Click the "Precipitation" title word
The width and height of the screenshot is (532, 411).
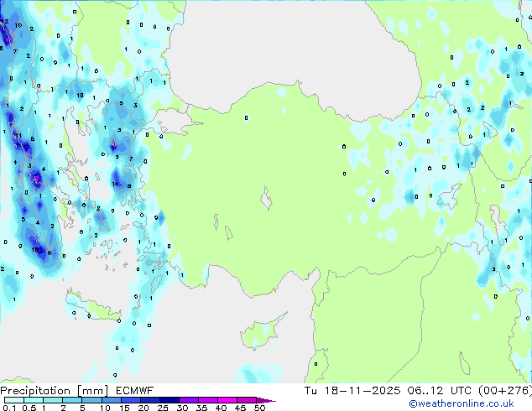pos(35,391)
